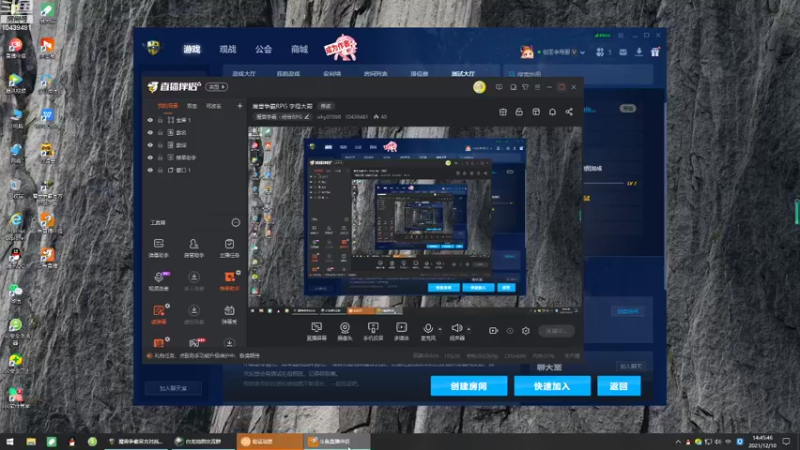Screen dimensions: 800x450
Task: Click the 修改 button beside stream title
Action: (326, 106)
